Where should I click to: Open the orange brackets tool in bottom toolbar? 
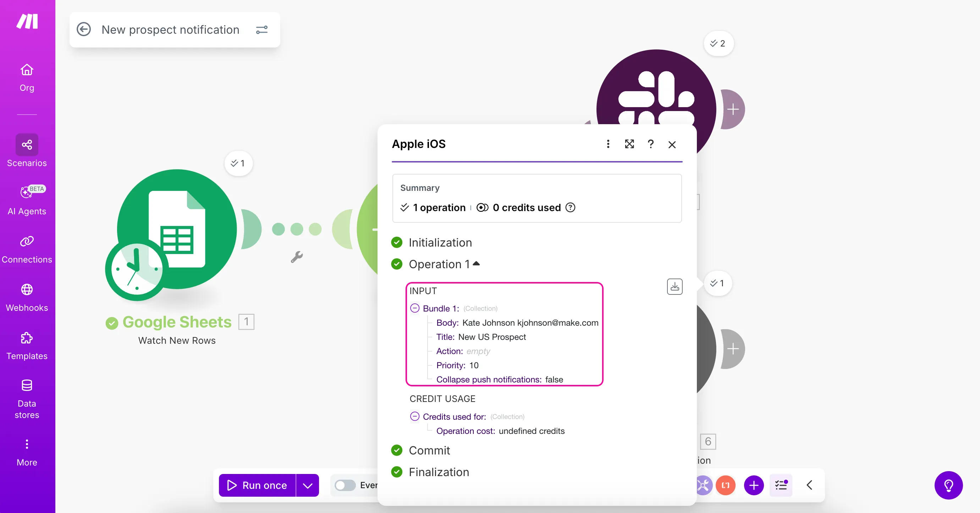click(x=726, y=485)
